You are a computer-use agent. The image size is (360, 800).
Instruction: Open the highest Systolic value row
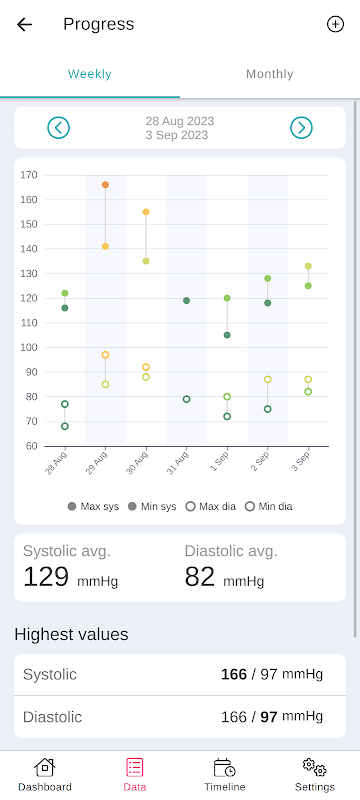point(180,674)
